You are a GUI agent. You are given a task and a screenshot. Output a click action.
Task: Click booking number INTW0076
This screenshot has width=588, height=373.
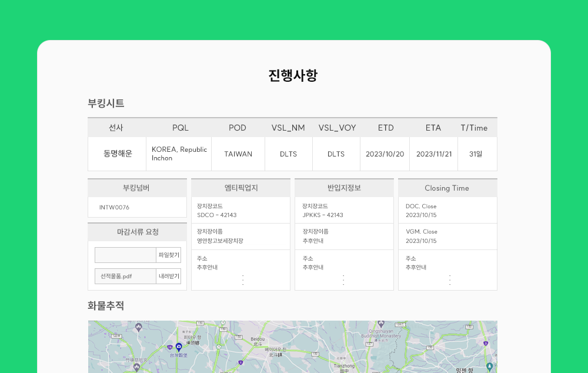click(114, 207)
